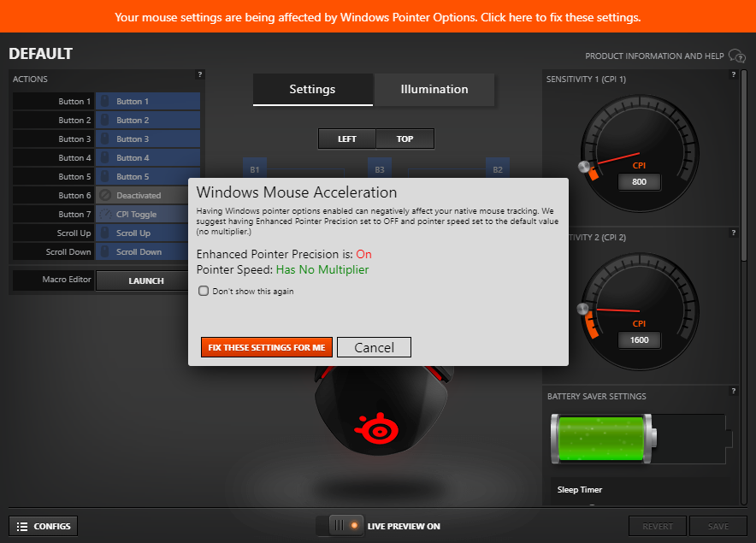Switch to the Illumination tab
The width and height of the screenshot is (756, 543).
pos(434,89)
